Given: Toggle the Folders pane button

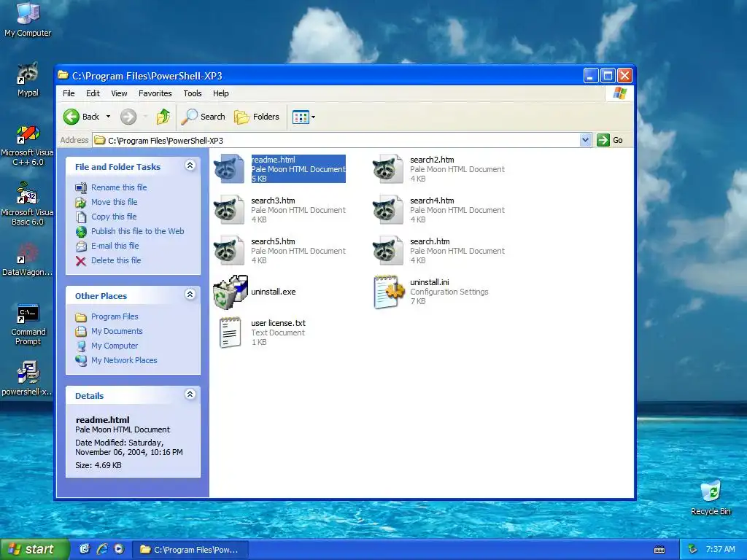Looking at the screenshot, I should (256, 117).
